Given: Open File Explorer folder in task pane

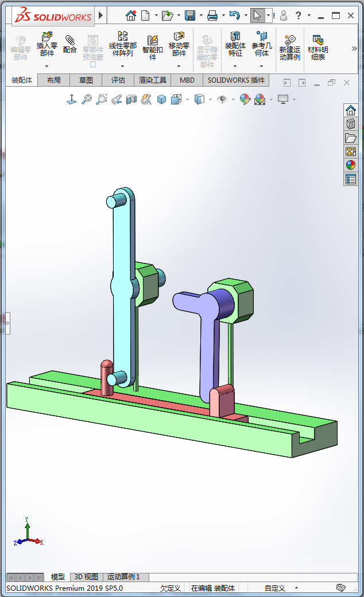Looking at the screenshot, I should tap(351, 138).
